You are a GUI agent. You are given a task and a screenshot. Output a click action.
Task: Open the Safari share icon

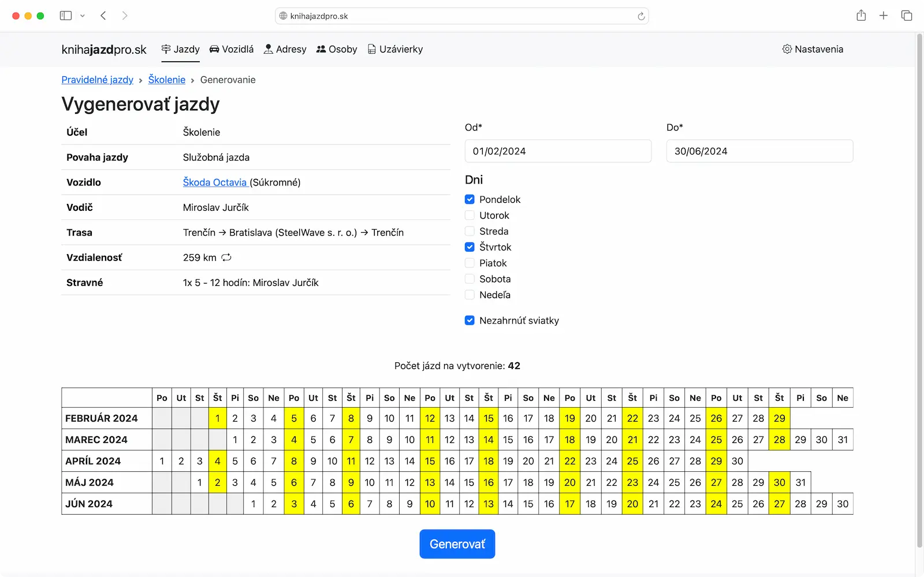tap(861, 16)
